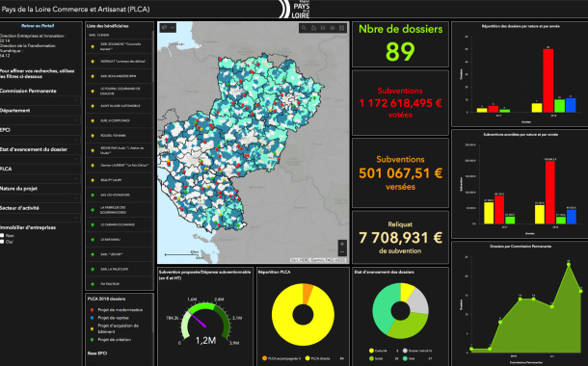Screen dimensions: 588x366
Task: Expand the Commission Permanente dropdown
Action: (x=40, y=100)
